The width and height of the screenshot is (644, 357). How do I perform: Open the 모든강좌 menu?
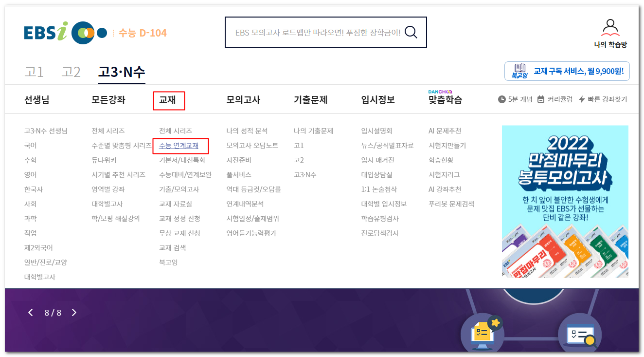(108, 100)
